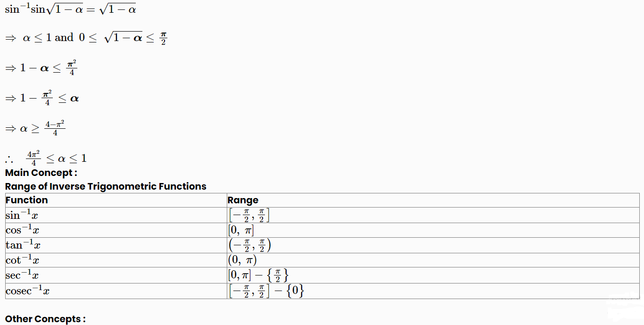The height and width of the screenshot is (325, 644).
Task: Click the cosec⁻¹x range excluding {0}
Action: (267, 291)
